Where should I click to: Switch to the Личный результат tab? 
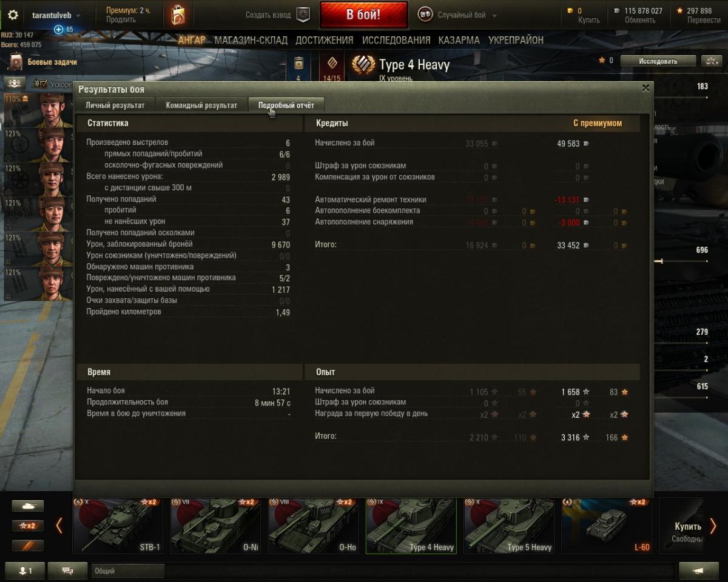point(115,105)
